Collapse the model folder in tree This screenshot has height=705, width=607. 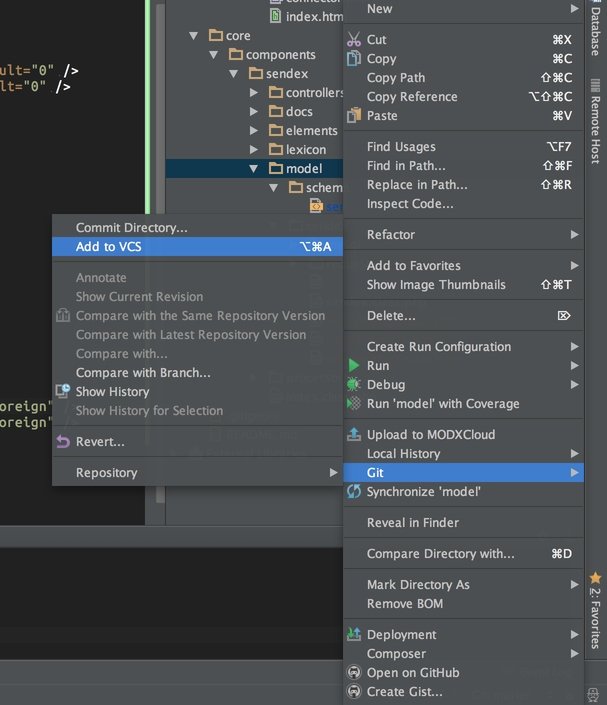pos(254,169)
